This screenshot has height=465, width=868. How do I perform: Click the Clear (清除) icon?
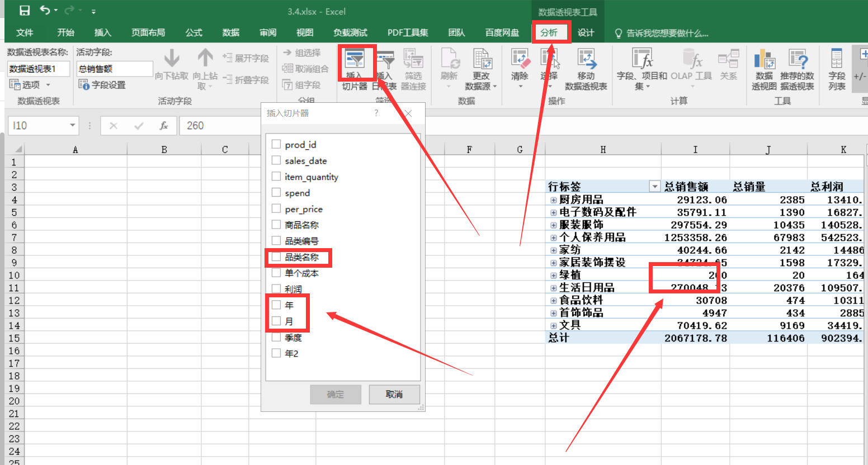pos(520,59)
